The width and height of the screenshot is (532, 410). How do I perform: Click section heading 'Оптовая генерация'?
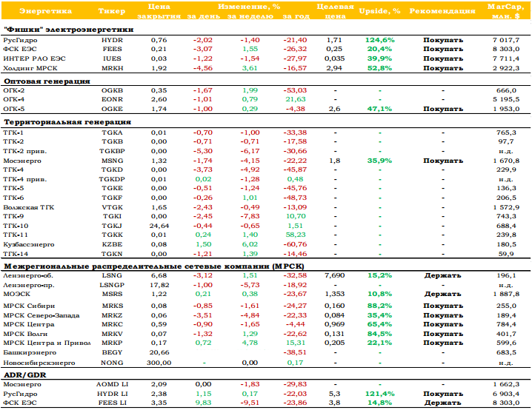pyautogui.click(x=47, y=81)
